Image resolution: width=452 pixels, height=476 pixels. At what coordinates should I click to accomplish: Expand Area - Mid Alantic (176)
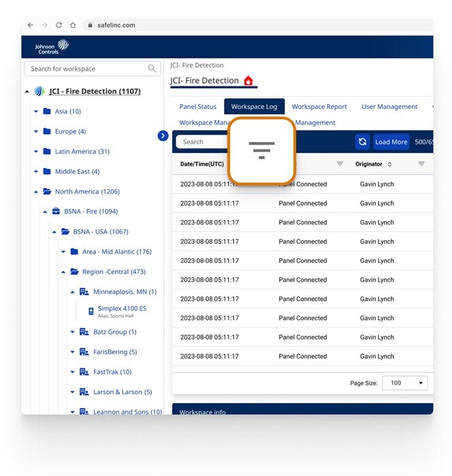[x=63, y=252]
